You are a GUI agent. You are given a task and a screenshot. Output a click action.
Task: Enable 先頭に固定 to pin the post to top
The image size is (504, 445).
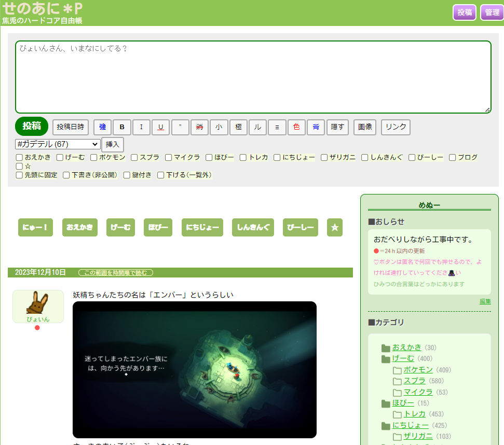(x=19, y=175)
